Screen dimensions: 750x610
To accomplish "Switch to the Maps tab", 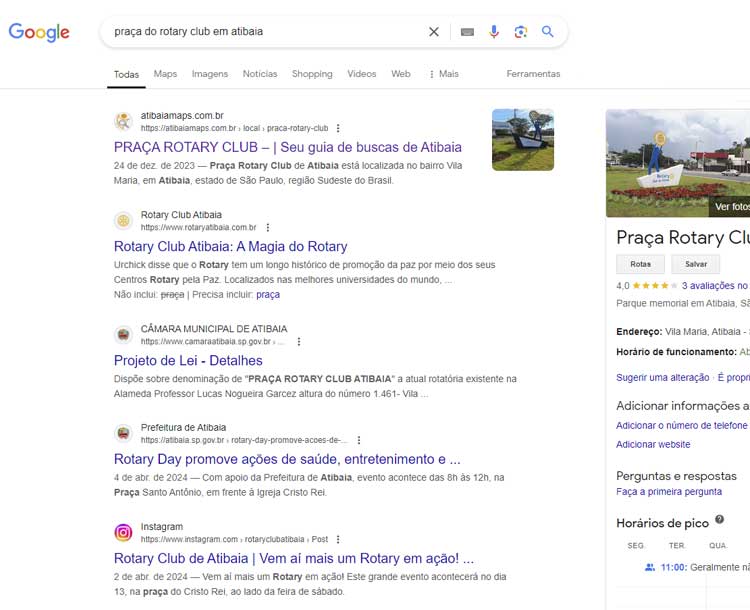I will pyautogui.click(x=165, y=74).
